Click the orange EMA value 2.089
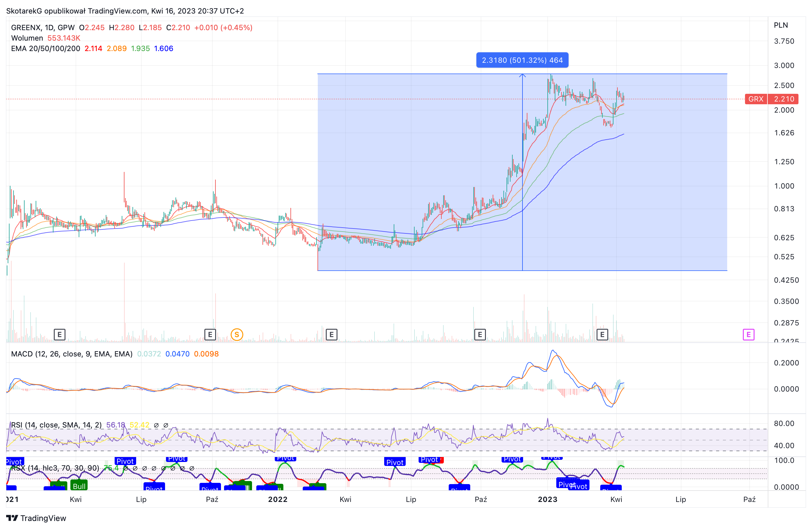Viewport: 812px width, 529px height. coord(117,49)
